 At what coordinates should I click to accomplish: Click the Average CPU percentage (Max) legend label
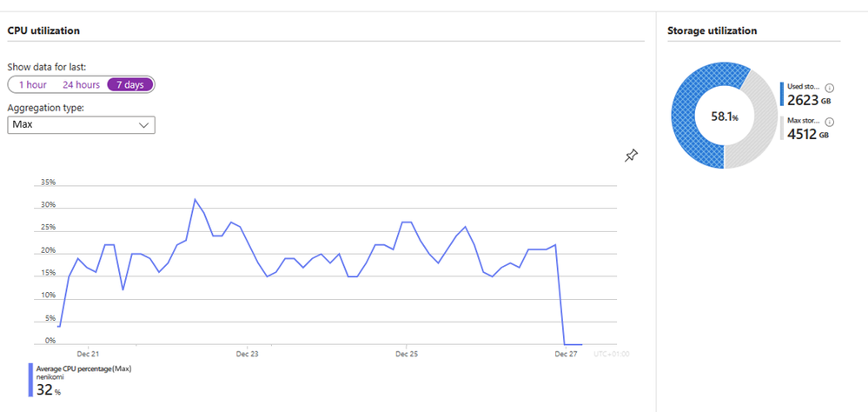(83, 369)
